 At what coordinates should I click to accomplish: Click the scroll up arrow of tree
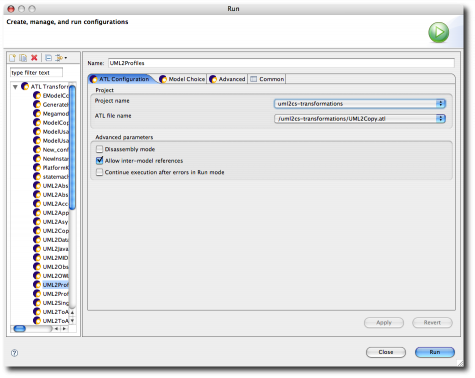coord(72,312)
